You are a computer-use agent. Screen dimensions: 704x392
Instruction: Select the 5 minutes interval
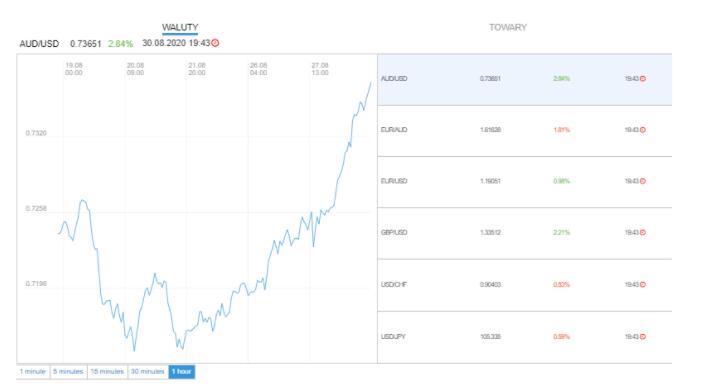[x=68, y=372]
